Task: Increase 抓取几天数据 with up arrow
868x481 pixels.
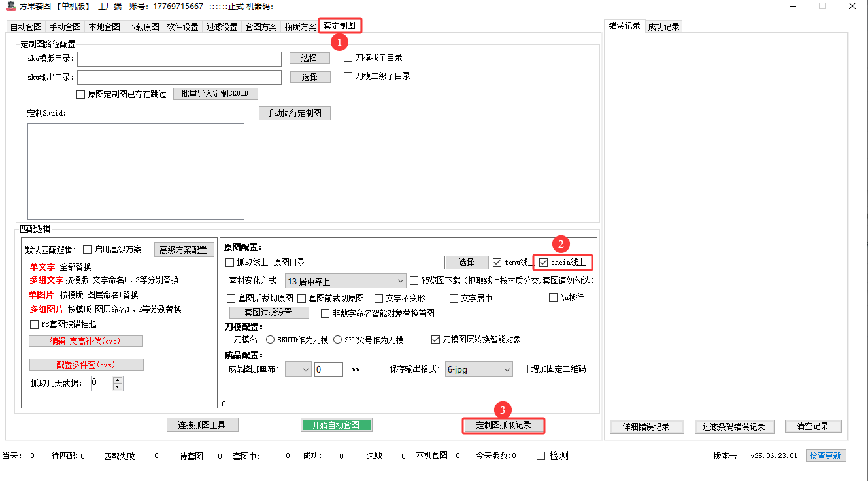Action: click(118, 380)
